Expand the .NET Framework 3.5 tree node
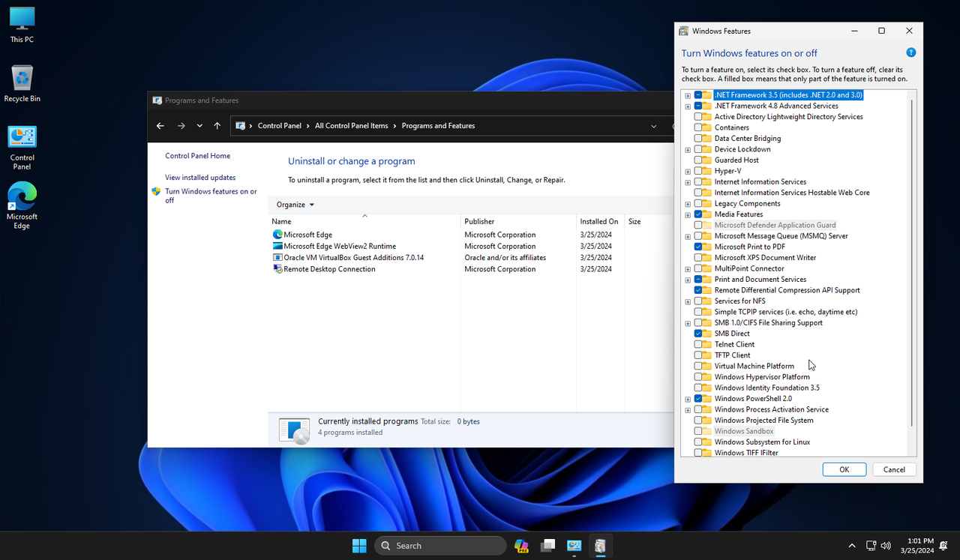960x560 pixels. 688,95
